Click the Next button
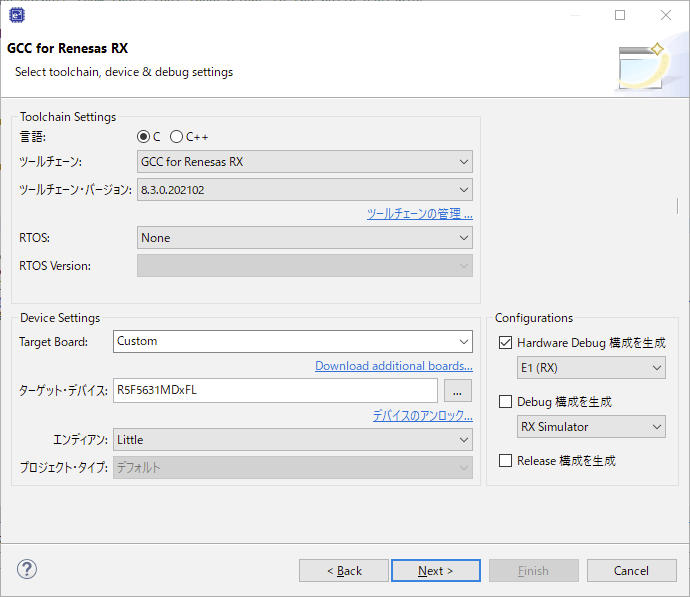The image size is (690, 597). click(436, 571)
